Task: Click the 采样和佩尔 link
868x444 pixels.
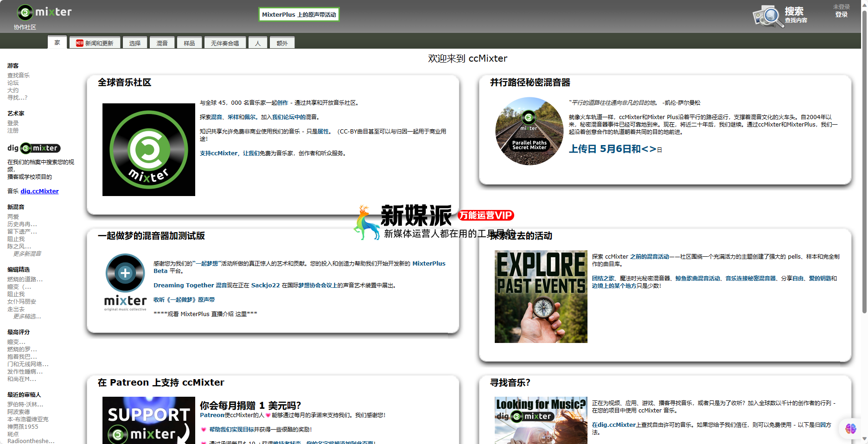Action: click(242, 117)
